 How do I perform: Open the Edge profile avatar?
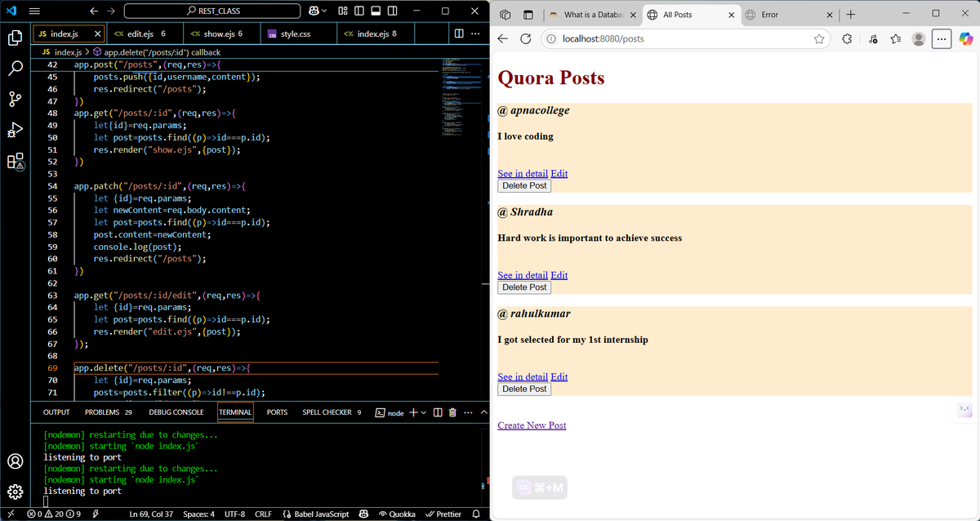pos(919,39)
